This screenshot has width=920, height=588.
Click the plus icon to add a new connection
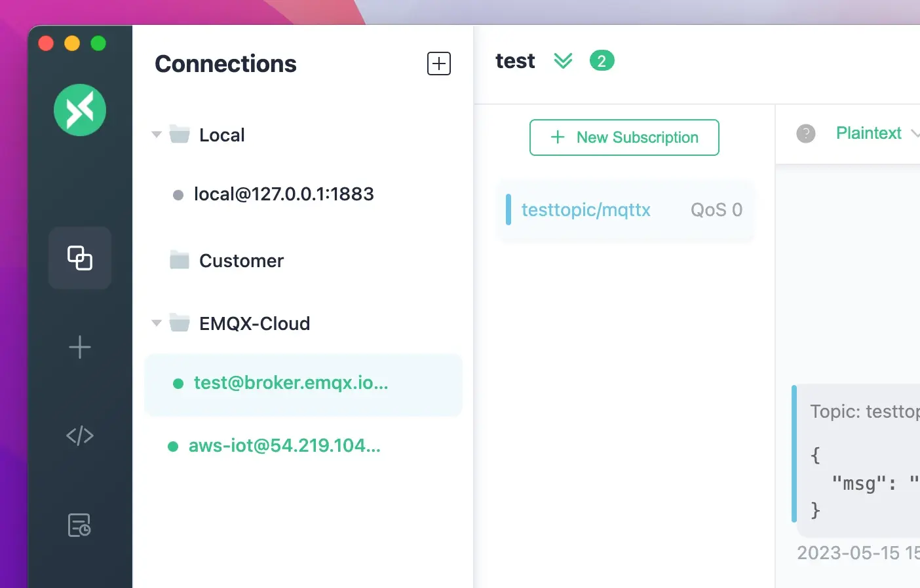coord(79,347)
